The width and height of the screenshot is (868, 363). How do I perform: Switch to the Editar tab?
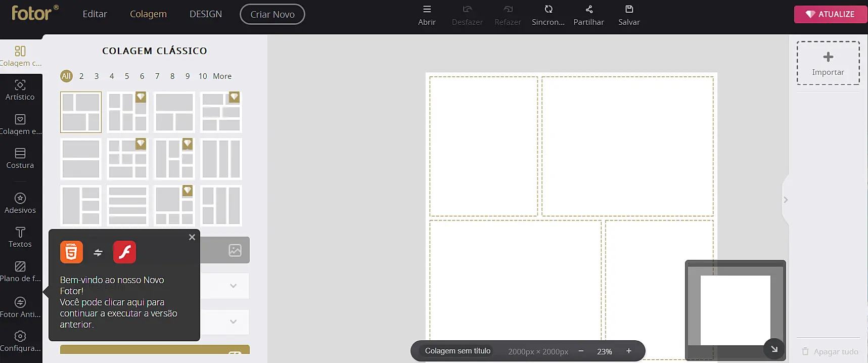tap(95, 14)
